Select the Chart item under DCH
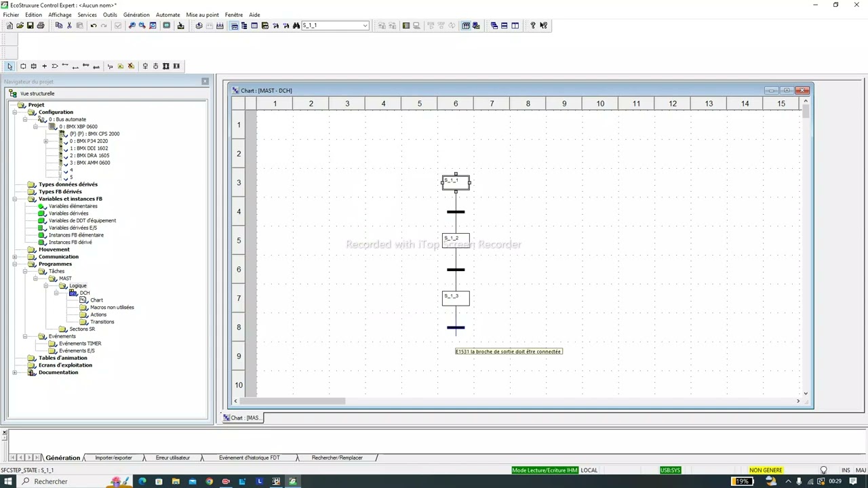This screenshot has height=488, width=868. pos(96,300)
